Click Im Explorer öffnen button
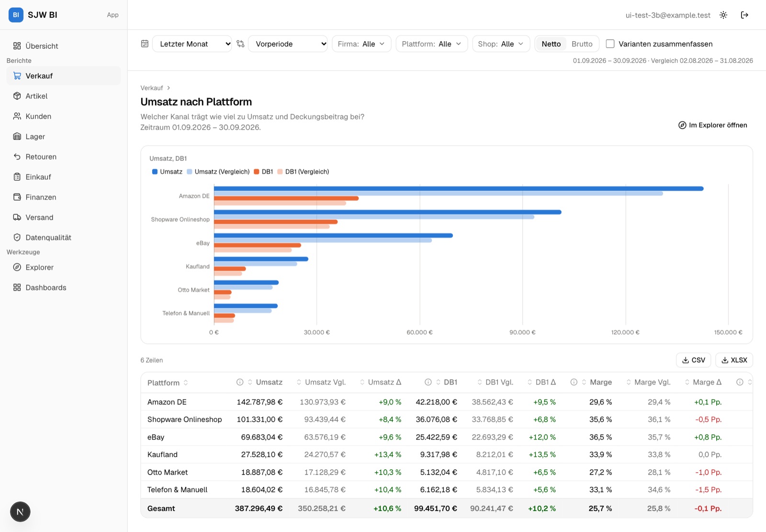 (712, 125)
